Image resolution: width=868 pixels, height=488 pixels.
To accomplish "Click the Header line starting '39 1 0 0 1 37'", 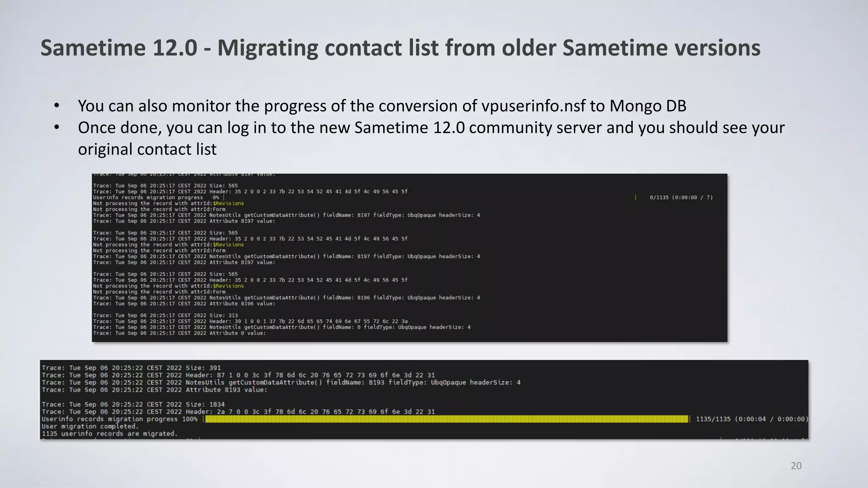I will pos(250,322).
